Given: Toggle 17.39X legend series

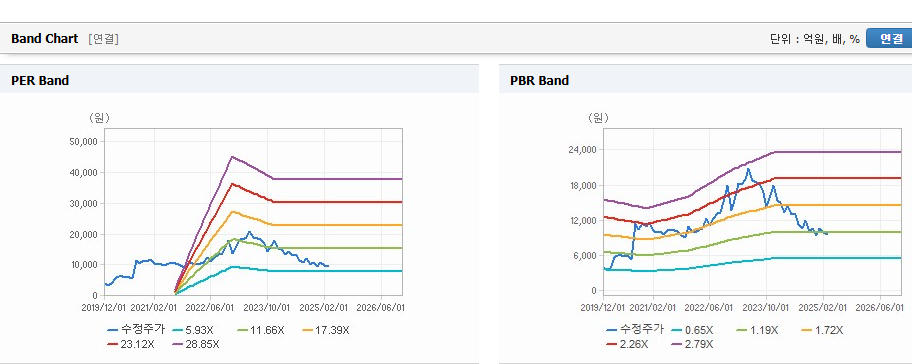Looking at the screenshot, I should tap(326, 330).
